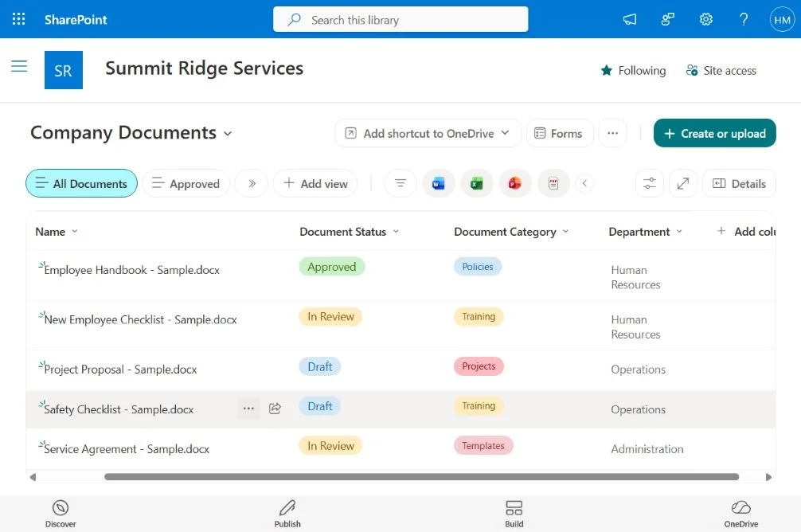The width and height of the screenshot is (801, 532).
Task: Toggle the Following star
Action: tap(634, 71)
